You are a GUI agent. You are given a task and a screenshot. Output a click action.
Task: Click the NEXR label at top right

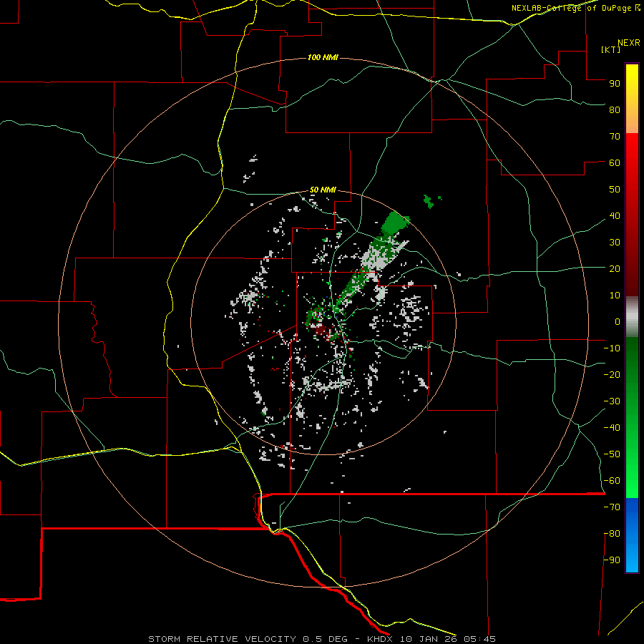coord(629,43)
